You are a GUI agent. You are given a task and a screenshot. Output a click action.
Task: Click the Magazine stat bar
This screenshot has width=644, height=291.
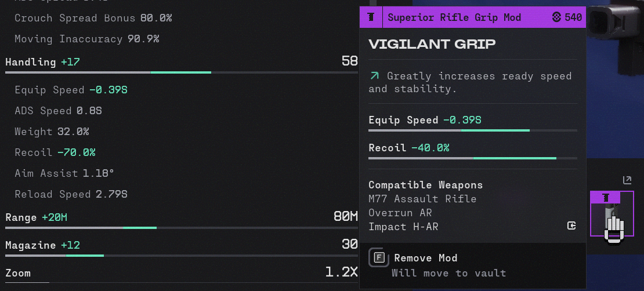tap(182, 256)
